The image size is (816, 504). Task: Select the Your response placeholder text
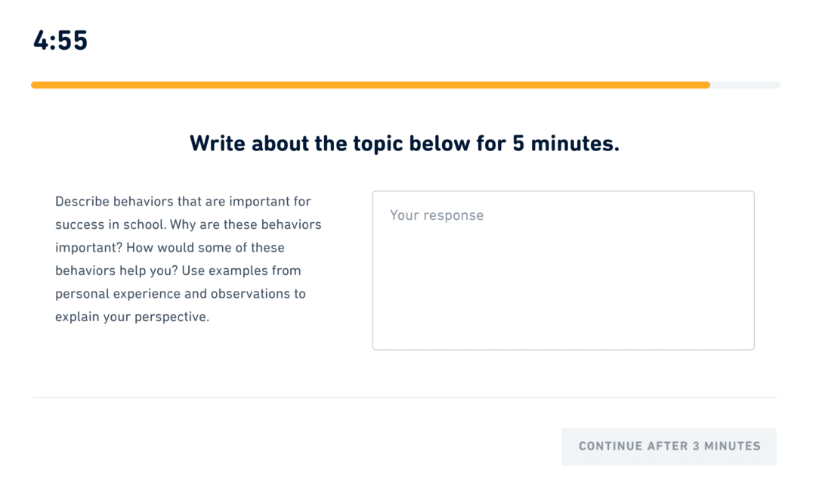point(437,215)
